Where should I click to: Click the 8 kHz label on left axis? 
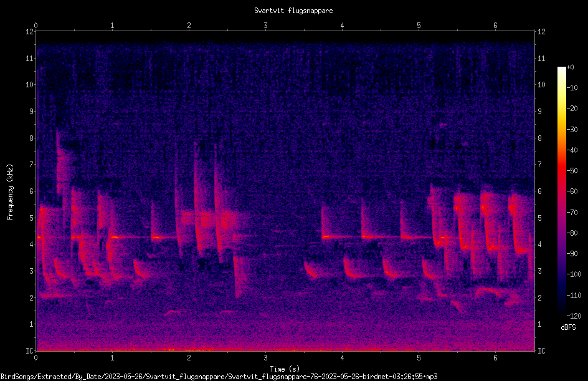[32, 138]
